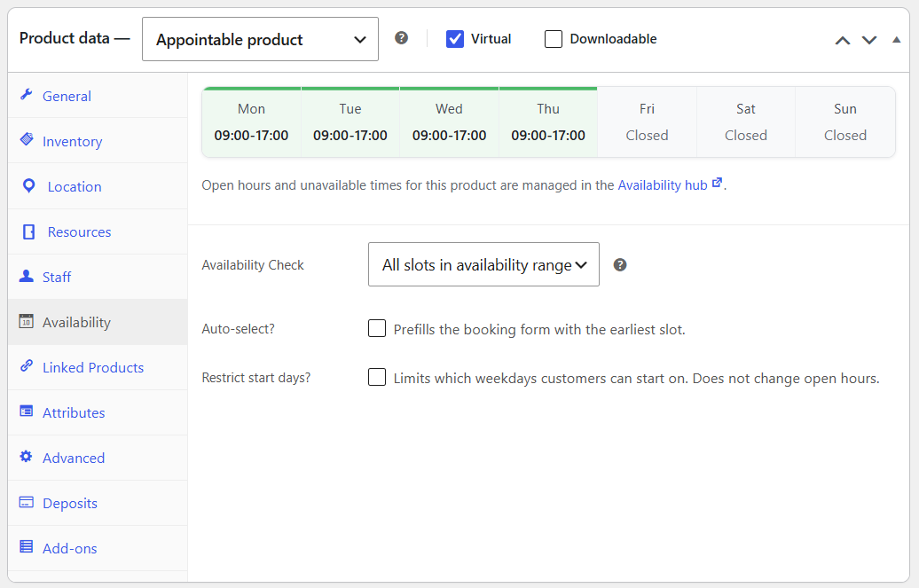Click the list icon beside Add-ons
The height and width of the screenshot is (588, 919).
pyautogui.click(x=26, y=547)
